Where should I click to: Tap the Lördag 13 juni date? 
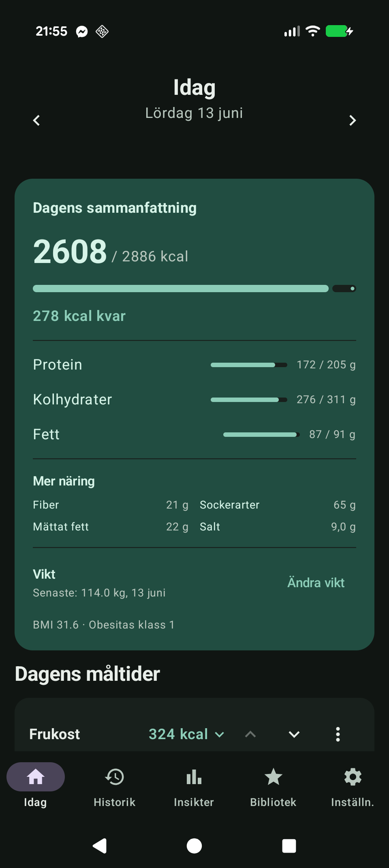click(x=194, y=113)
